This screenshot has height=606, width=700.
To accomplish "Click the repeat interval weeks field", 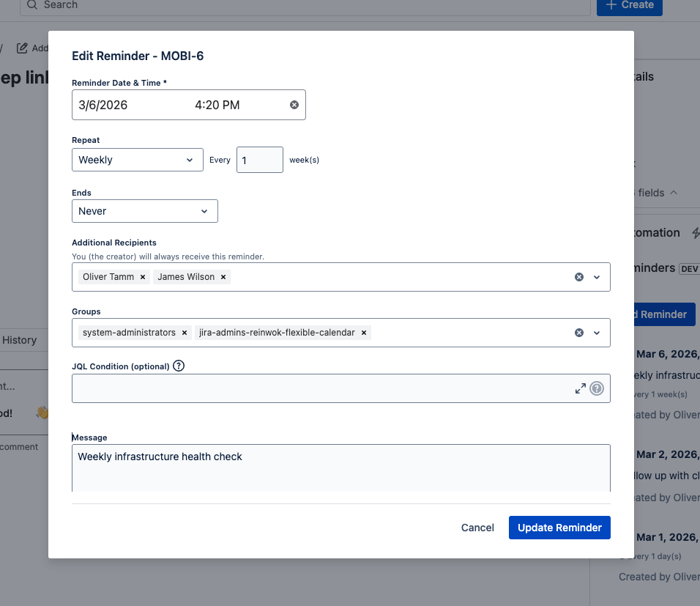I will coord(259,160).
